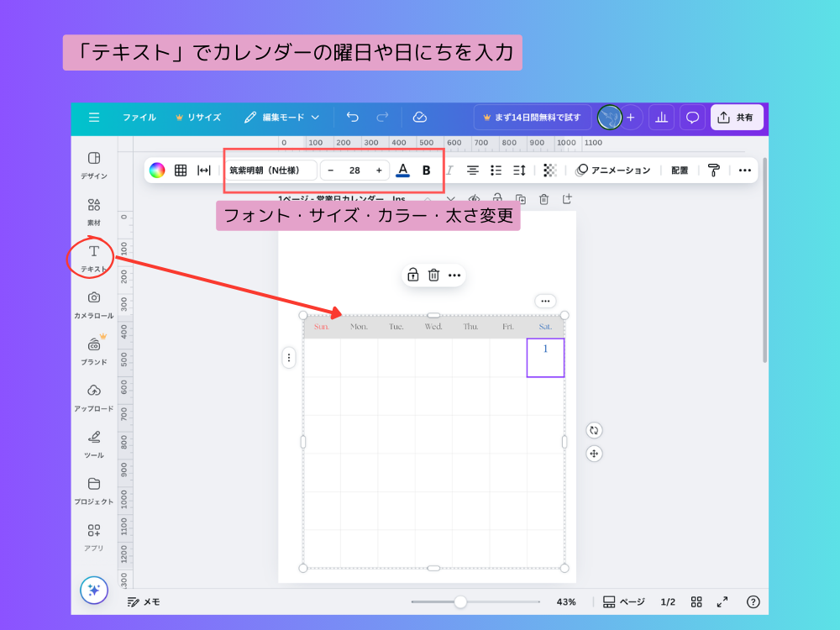Click the 共有 share button
This screenshot has width=840, height=630.
point(737,117)
